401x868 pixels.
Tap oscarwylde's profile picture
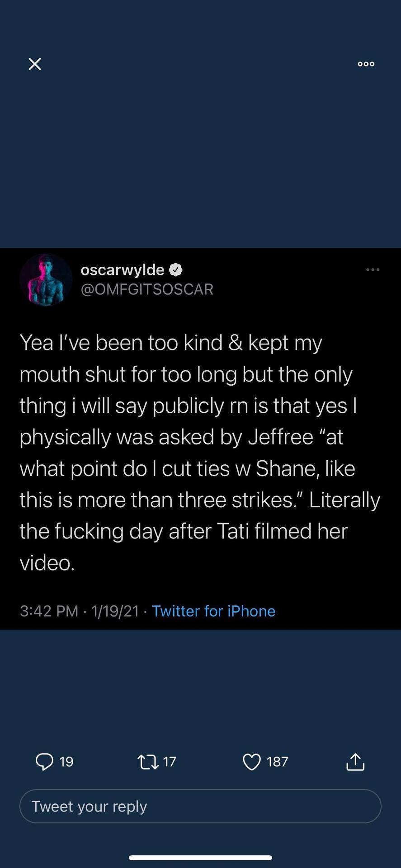(46, 280)
